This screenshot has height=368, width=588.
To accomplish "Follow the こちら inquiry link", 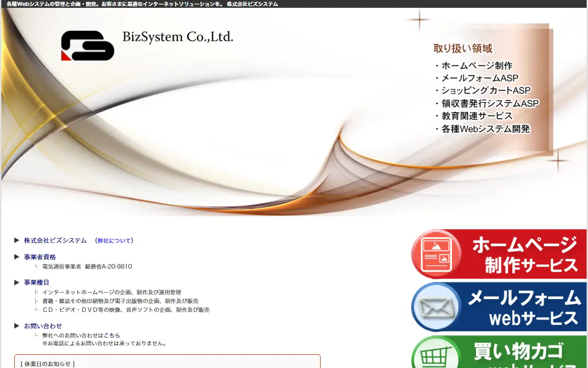I will pos(112,335).
